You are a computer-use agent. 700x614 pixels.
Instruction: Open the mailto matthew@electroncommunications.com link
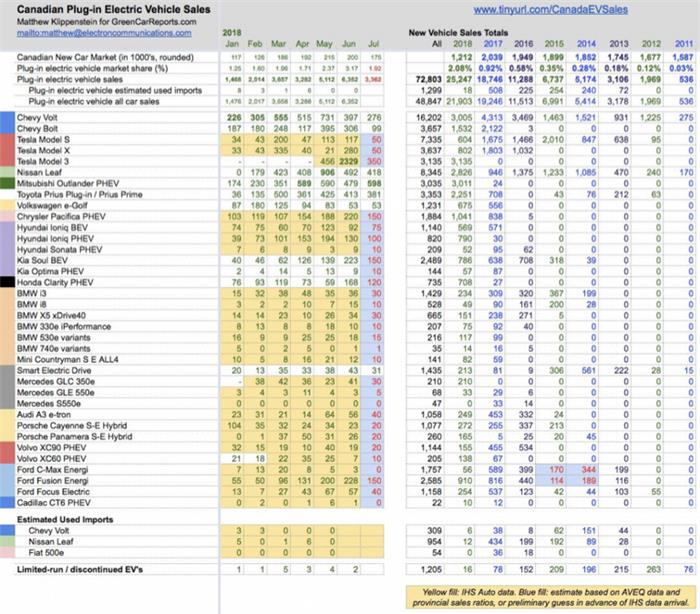coord(104,33)
